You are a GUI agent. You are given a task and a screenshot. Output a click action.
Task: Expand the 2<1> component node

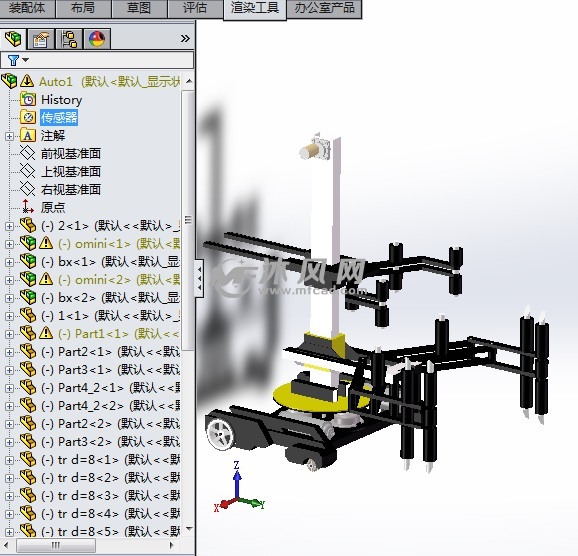pyautogui.click(x=9, y=226)
